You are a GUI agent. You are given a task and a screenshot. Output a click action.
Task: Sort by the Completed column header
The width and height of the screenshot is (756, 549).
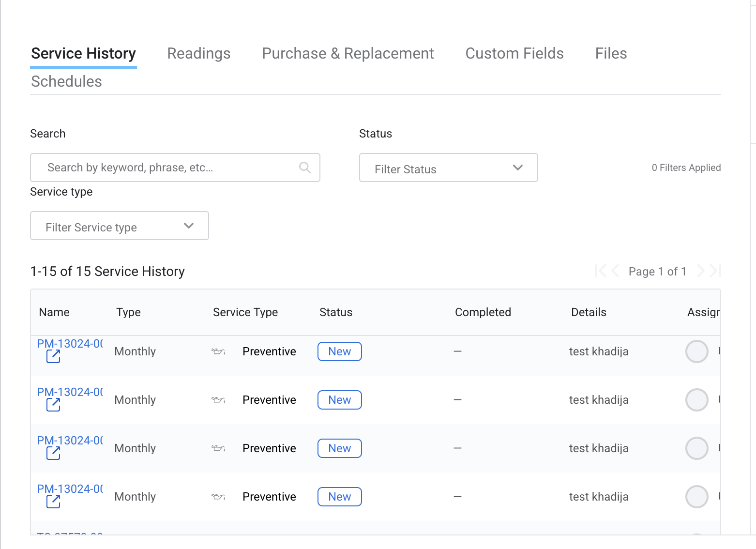coord(483,313)
